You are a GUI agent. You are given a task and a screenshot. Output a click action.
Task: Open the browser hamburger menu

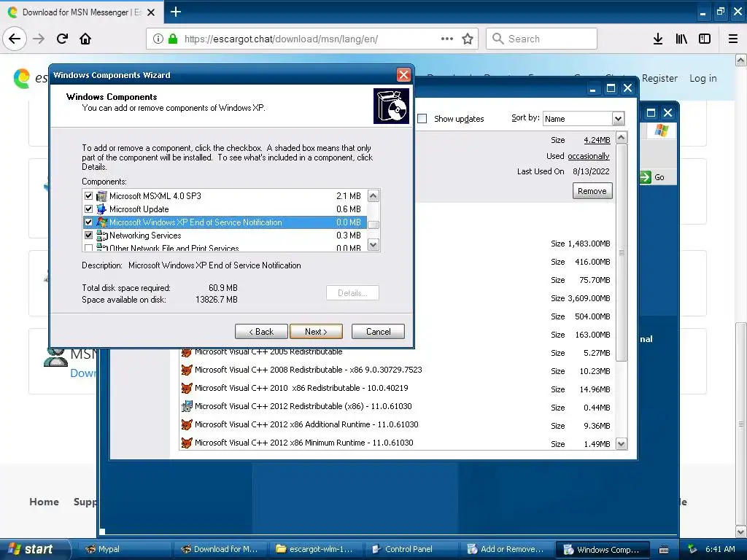pos(733,39)
